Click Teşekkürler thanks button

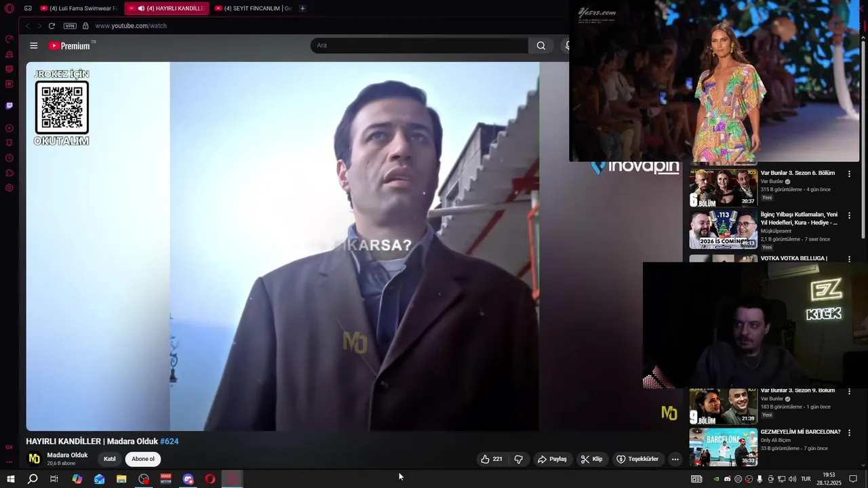[x=637, y=459]
